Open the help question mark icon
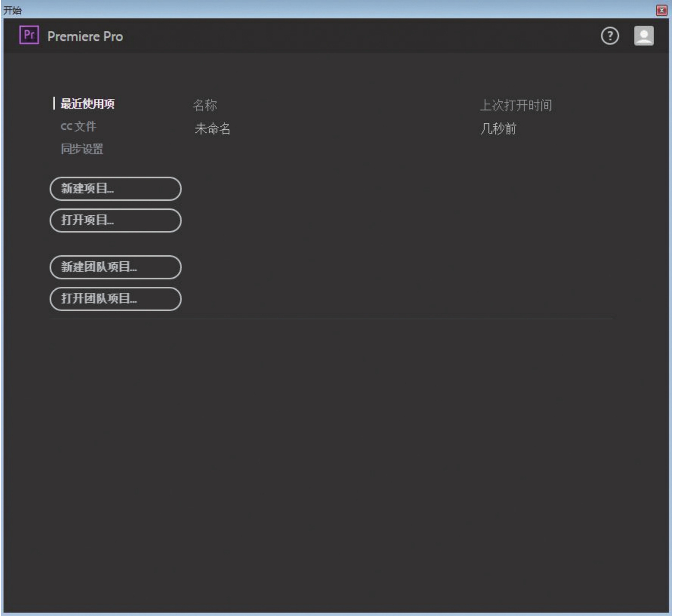Viewport: 673px width, 616px height. [x=609, y=36]
